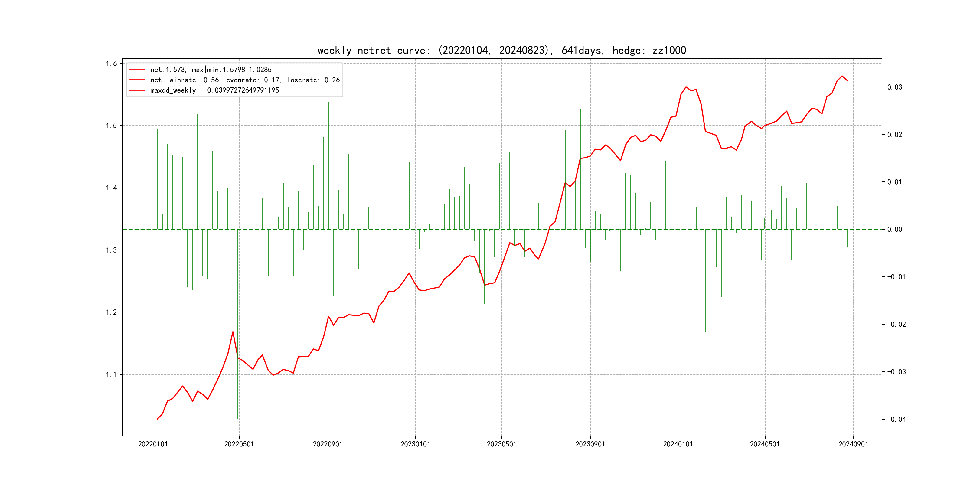
Task: Click legend entry showing net:1.573
Action: 211,70
